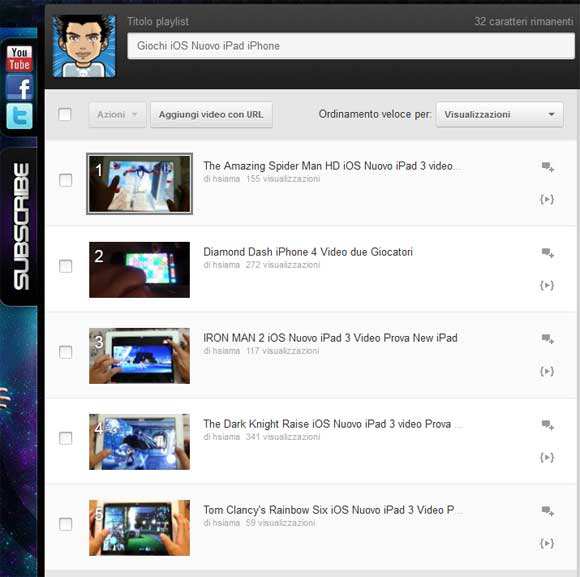Screen dimensions: 580x577
Task: Check the Dark Knight Raise video checkbox
Action: coord(65,438)
